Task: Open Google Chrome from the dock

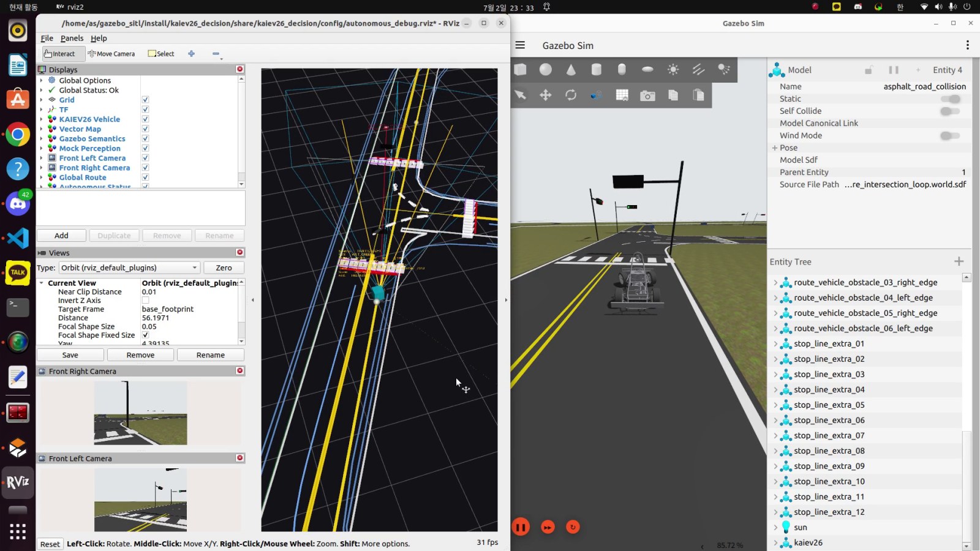Action: coord(18,134)
